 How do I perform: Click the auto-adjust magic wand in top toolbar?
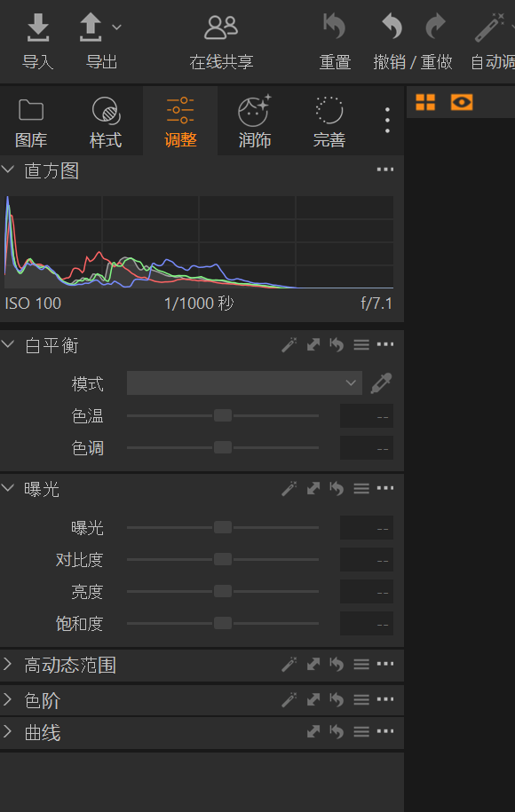click(x=489, y=28)
